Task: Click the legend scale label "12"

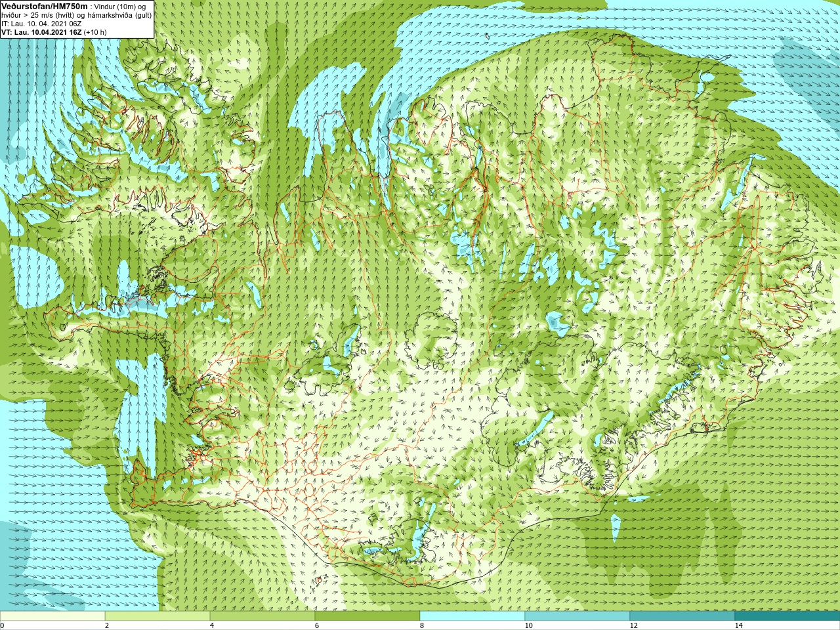Action: click(x=634, y=625)
